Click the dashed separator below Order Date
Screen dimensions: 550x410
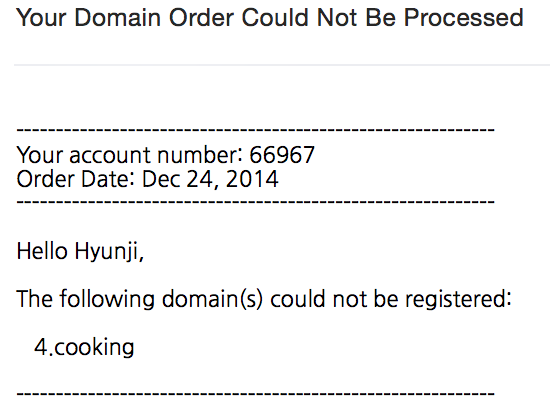(255, 202)
